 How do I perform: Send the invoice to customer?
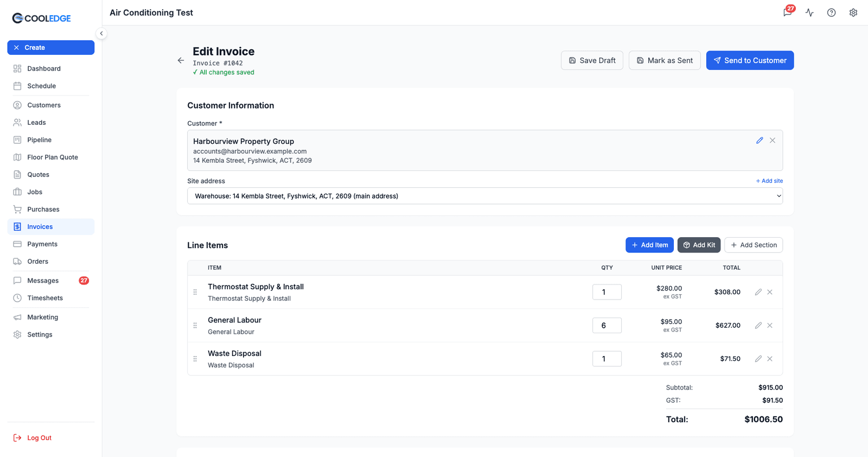(750, 60)
